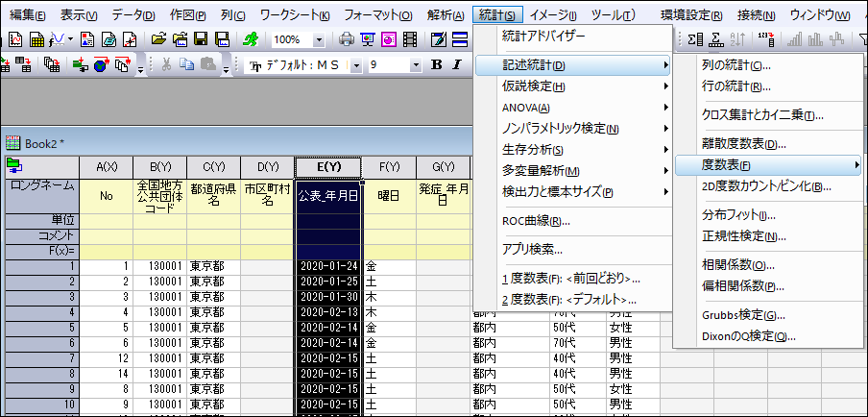868x417 pixels.
Task: Click the Save Template floppy icon
Action: [222, 39]
